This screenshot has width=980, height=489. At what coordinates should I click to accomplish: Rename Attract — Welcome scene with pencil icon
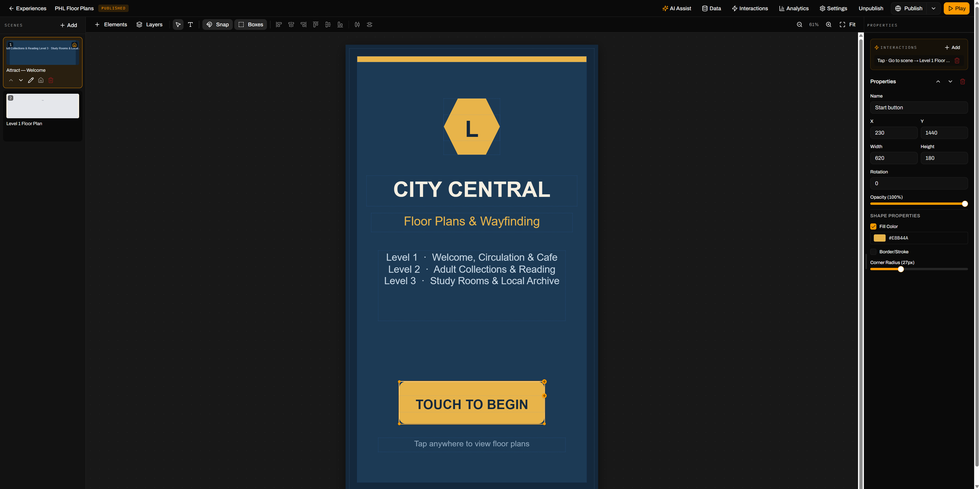point(31,80)
